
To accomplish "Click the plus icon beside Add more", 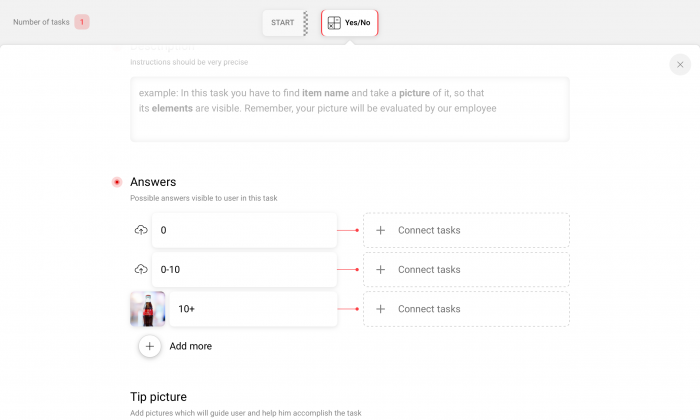I will (150, 346).
